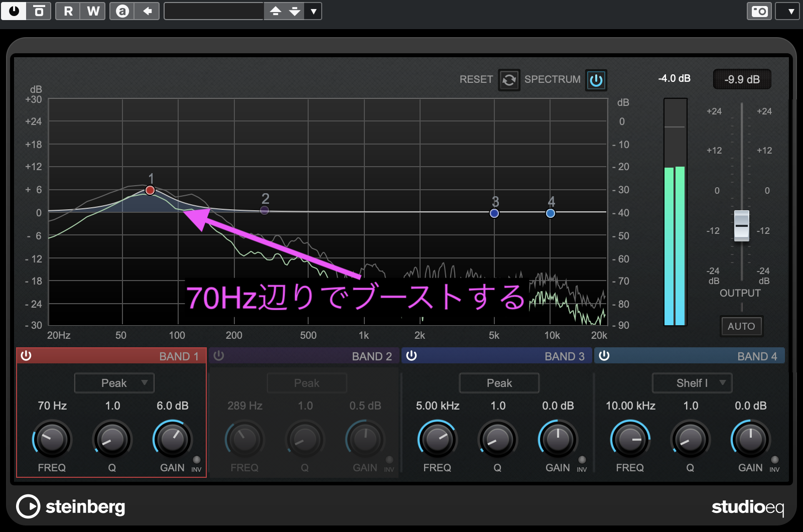This screenshot has height=532, width=803.
Task: Select band 2 handle on EQ curve
Action: click(264, 210)
